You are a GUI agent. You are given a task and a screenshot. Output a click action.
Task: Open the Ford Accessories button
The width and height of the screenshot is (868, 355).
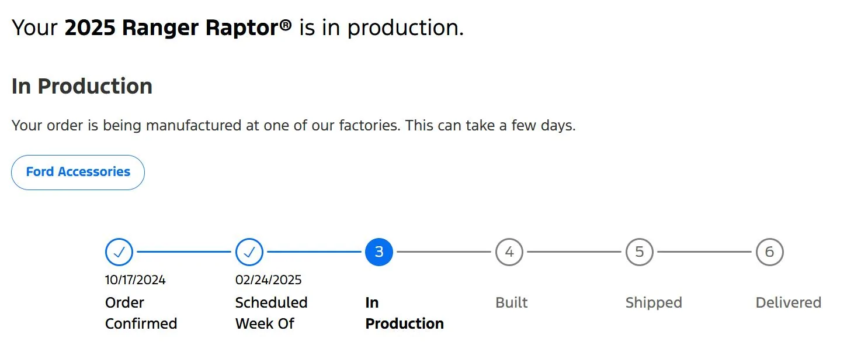[78, 173]
